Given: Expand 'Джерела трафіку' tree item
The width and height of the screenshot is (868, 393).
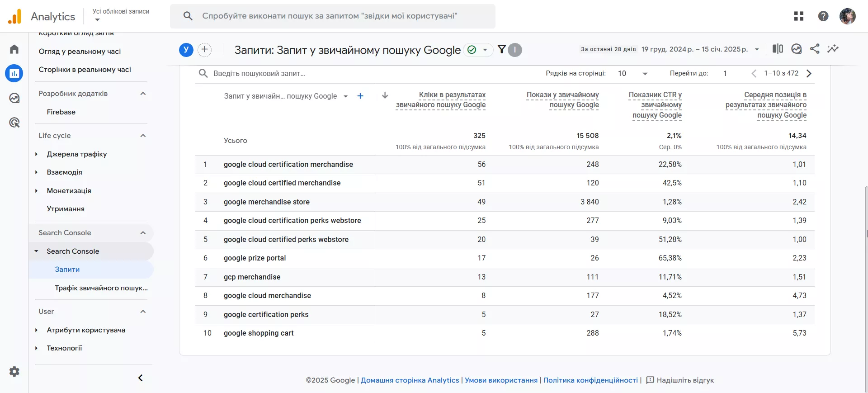Looking at the screenshot, I should [x=37, y=154].
